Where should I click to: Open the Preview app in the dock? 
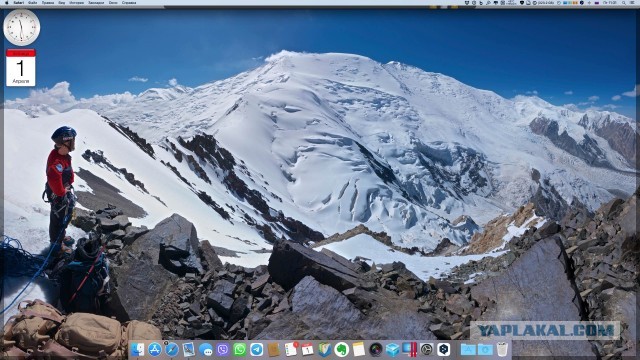[x=189, y=349]
